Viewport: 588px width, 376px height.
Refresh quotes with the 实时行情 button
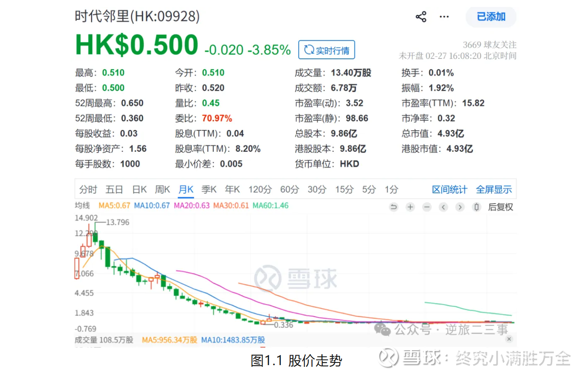[327, 50]
